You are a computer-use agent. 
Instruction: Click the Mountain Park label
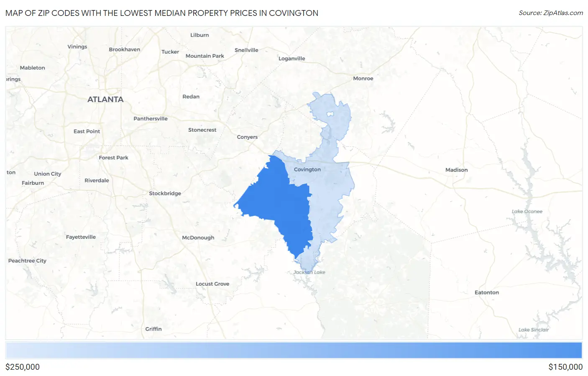tap(205, 56)
